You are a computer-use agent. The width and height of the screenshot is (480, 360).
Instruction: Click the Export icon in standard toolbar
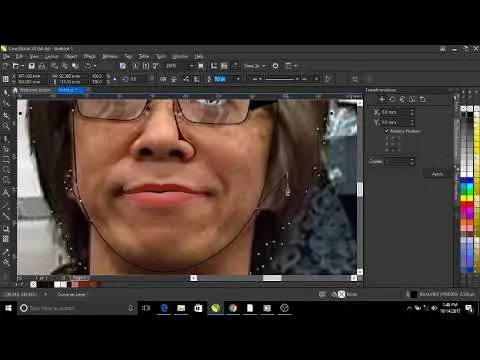pos(145,66)
